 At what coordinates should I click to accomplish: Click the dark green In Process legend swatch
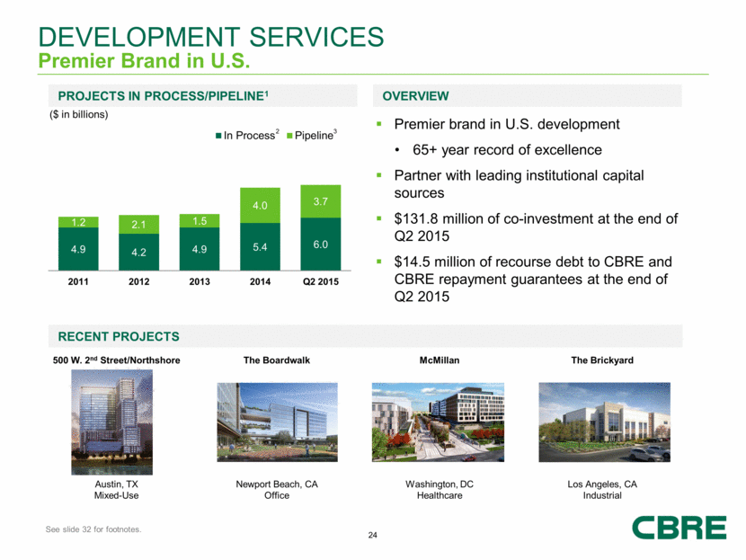click(218, 137)
